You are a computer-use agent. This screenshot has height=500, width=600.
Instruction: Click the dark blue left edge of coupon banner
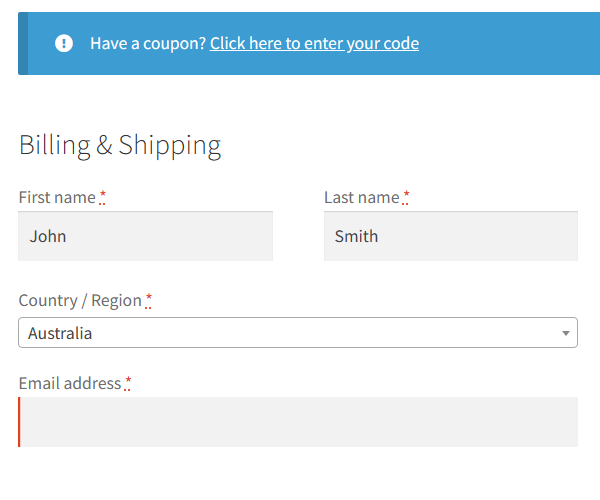23,43
